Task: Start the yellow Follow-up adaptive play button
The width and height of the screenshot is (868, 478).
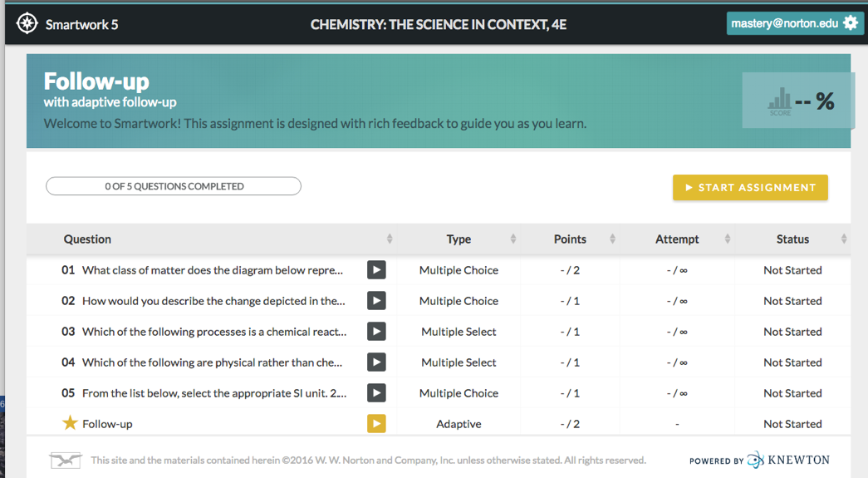Action: point(376,424)
